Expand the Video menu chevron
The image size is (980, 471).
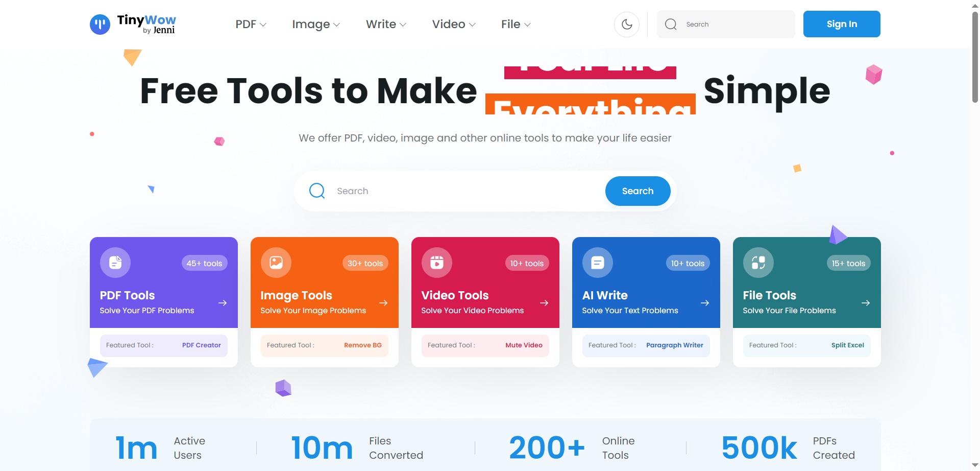pyautogui.click(x=472, y=25)
